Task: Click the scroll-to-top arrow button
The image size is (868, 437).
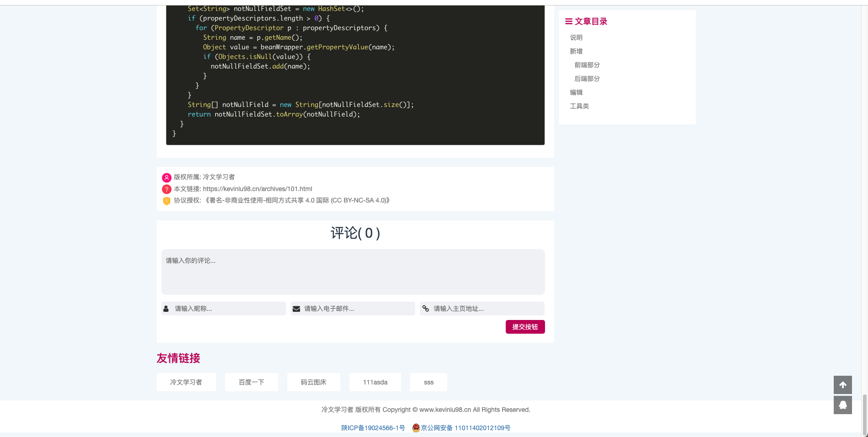Action: pyautogui.click(x=842, y=385)
